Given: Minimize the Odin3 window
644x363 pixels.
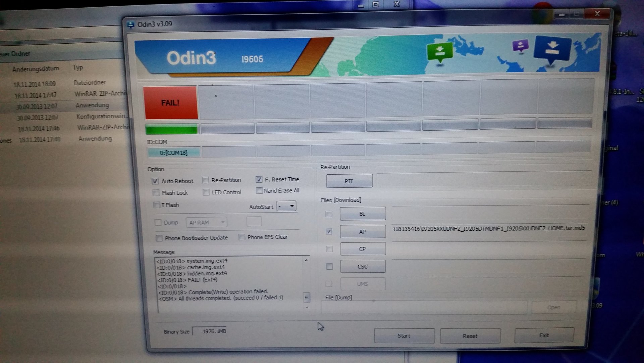Looking at the screenshot, I should [562, 15].
